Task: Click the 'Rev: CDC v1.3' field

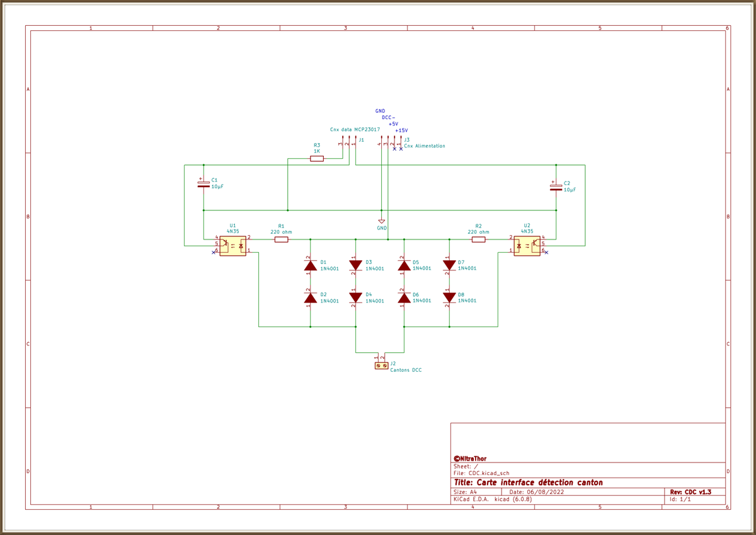Action: tap(690, 492)
